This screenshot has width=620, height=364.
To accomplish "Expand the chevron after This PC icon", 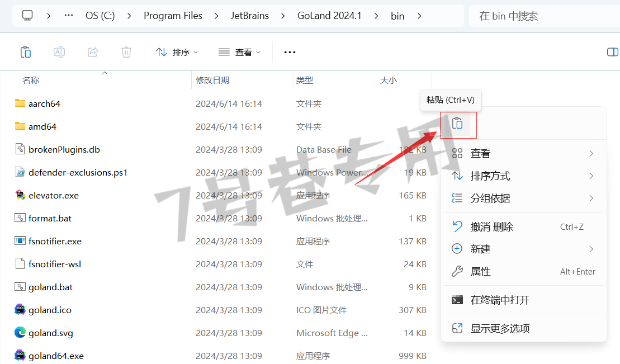I will 49,16.
